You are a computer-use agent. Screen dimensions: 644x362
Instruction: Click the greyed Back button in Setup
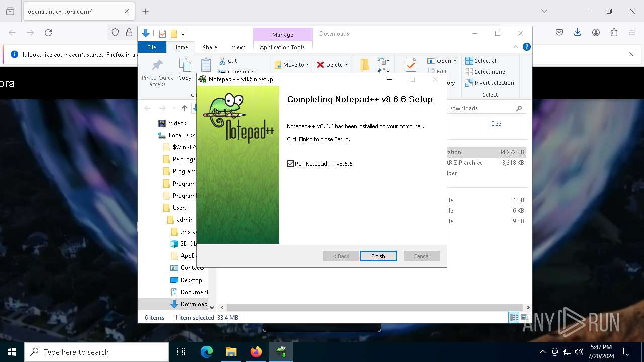point(341,256)
